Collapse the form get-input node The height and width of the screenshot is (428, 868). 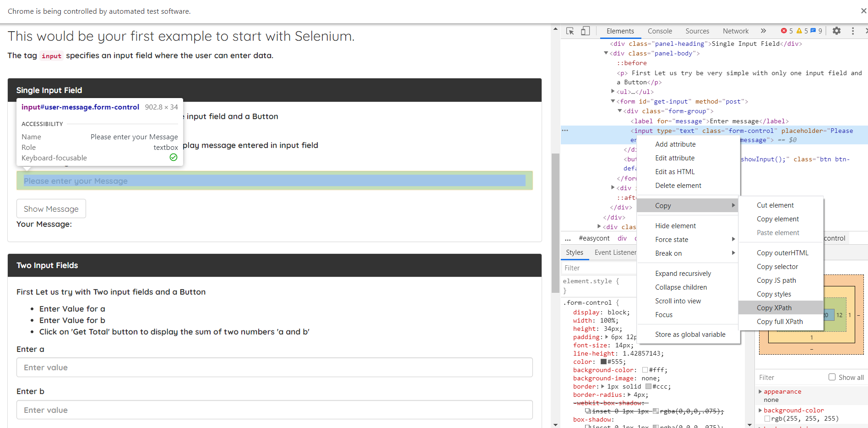coord(613,101)
